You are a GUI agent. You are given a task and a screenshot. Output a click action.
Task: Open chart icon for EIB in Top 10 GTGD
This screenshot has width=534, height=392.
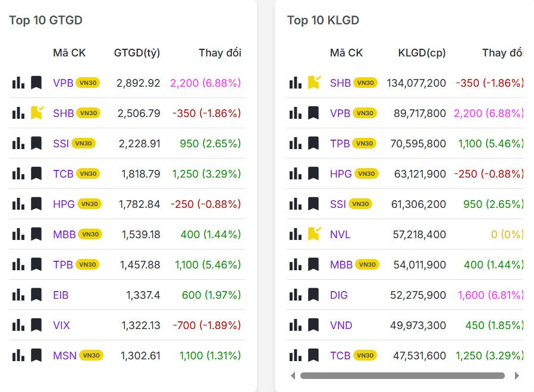click(18, 295)
